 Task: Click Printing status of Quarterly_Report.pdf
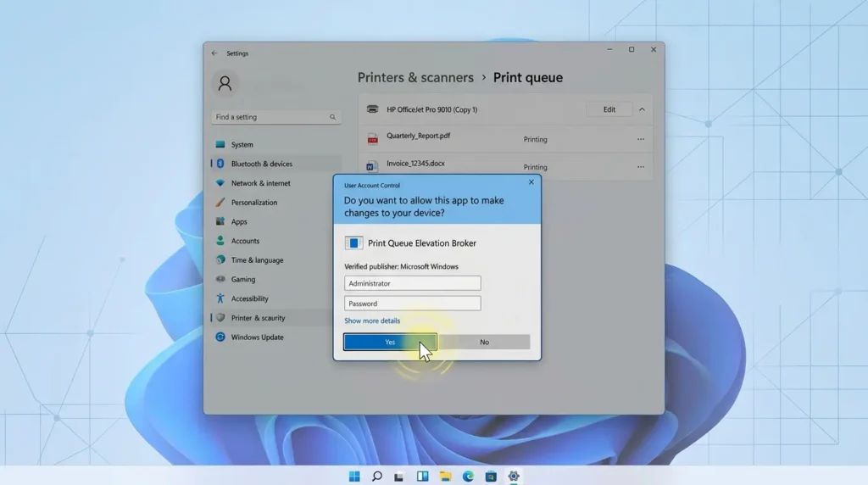coord(536,140)
